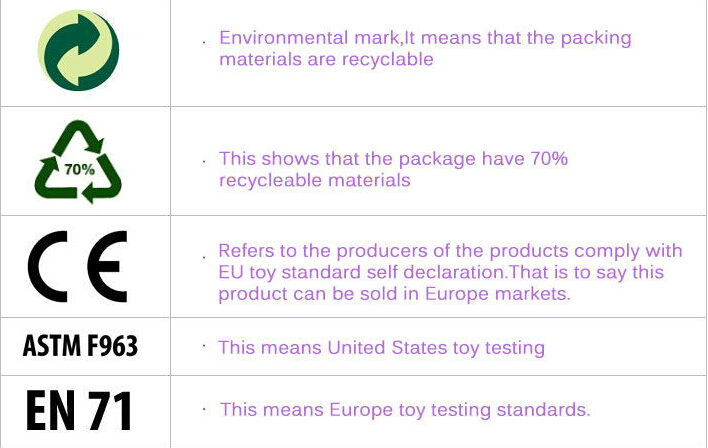Click the number 71 in EN 71

tap(110, 410)
